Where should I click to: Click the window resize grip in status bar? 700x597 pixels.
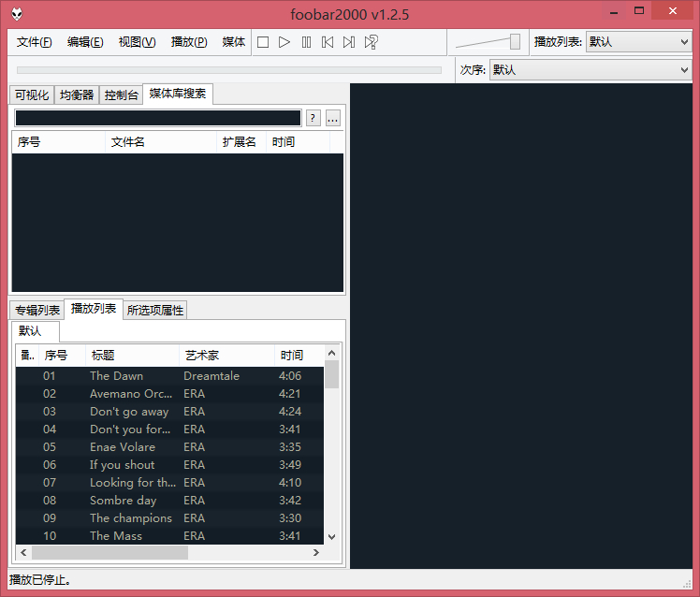coord(687,584)
